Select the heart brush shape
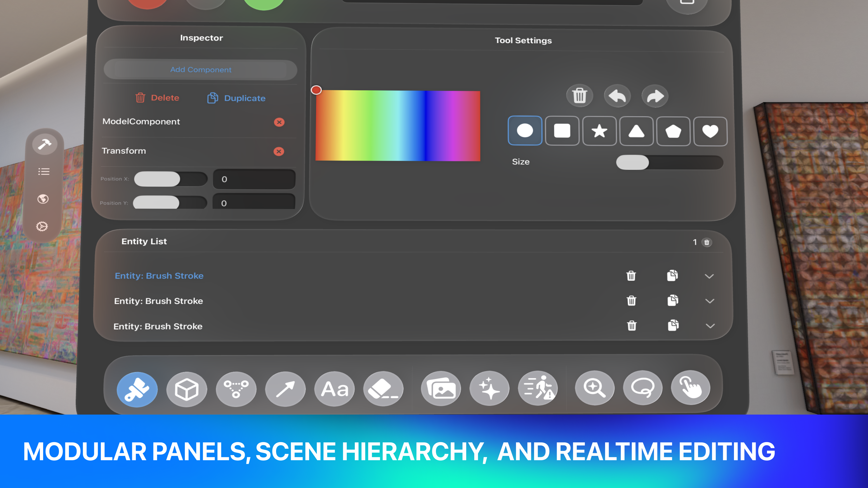The width and height of the screenshot is (868, 488). [710, 131]
